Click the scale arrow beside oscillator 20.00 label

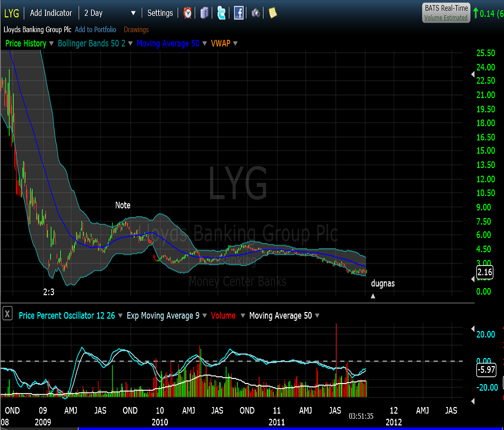pyautogui.click(x=473, y=328)
